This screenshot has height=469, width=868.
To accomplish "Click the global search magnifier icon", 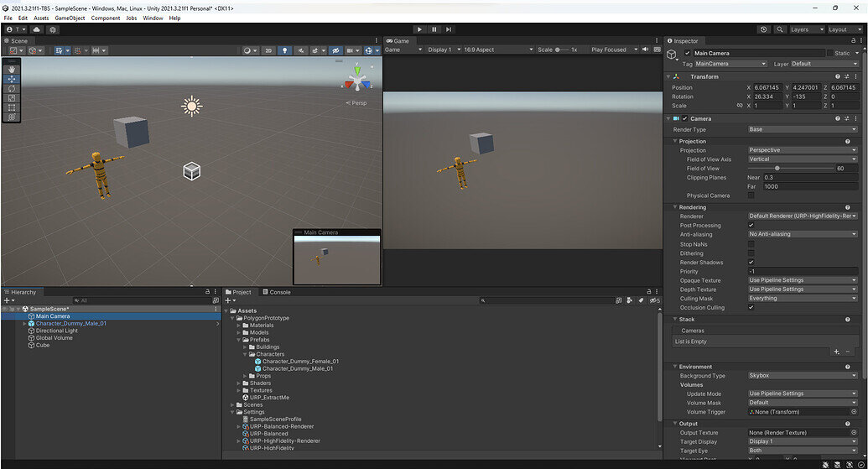I will click(779, 29).
